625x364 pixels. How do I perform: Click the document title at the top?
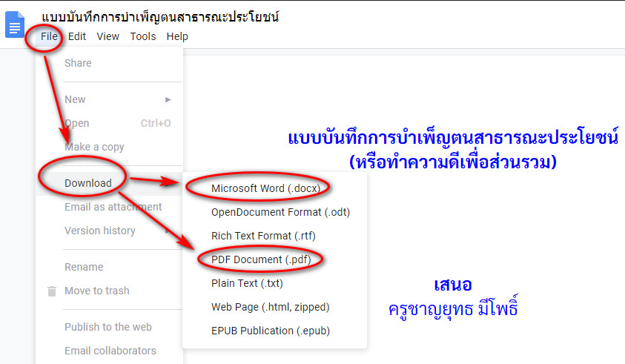160,16
